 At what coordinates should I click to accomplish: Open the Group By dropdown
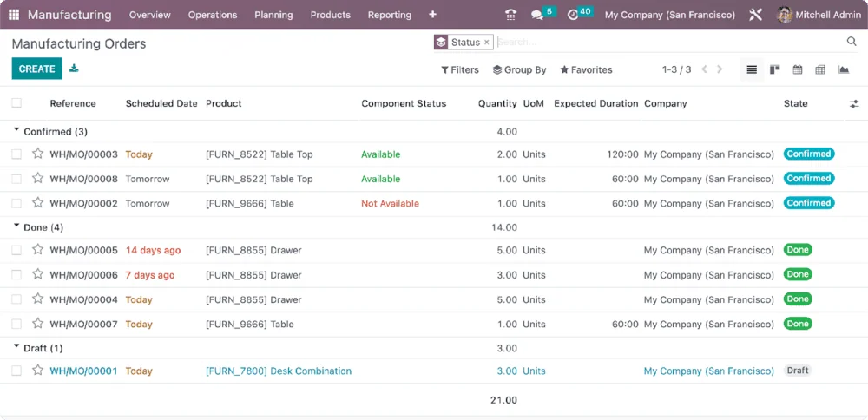coord(519,69)
